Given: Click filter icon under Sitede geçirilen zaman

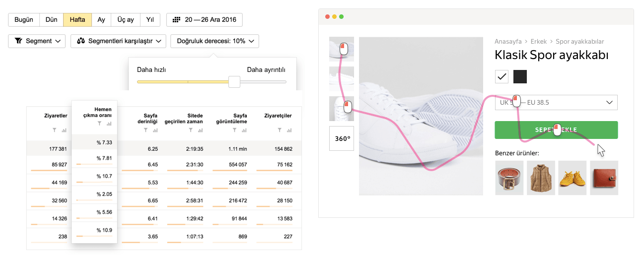Looking at the screenshot, I should click(191, 130).
